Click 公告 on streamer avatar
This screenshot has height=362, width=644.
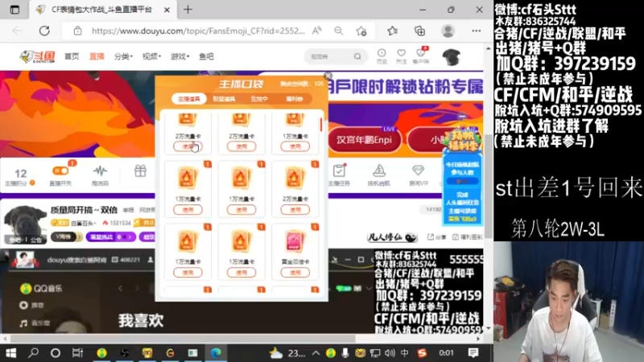pyautogui.click(x=36, y=240)
